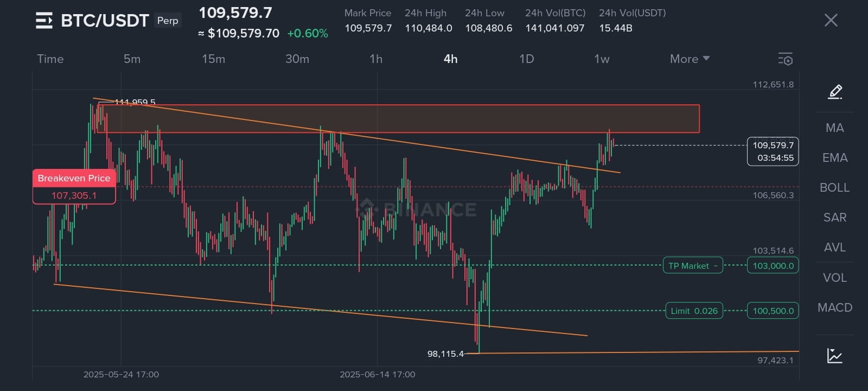Open chart display settings icon

tap(785, 59)
